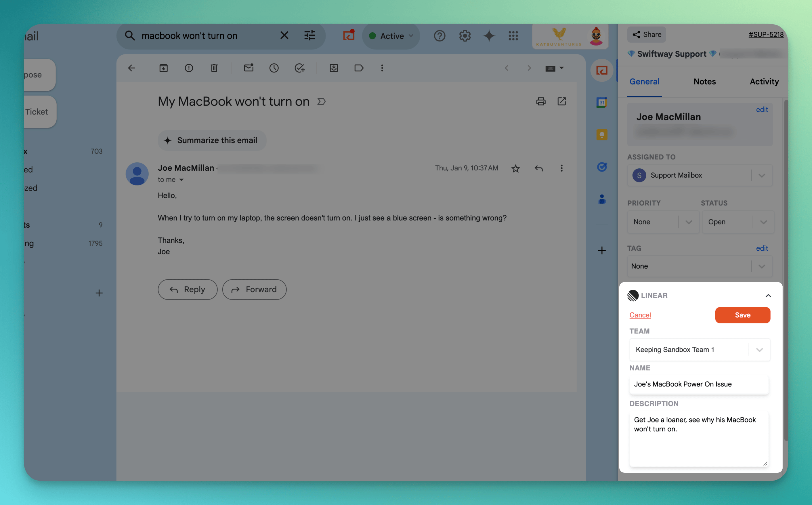
Task: Open Google Calendar side panel icon
Action: click(x=602, y=102)
